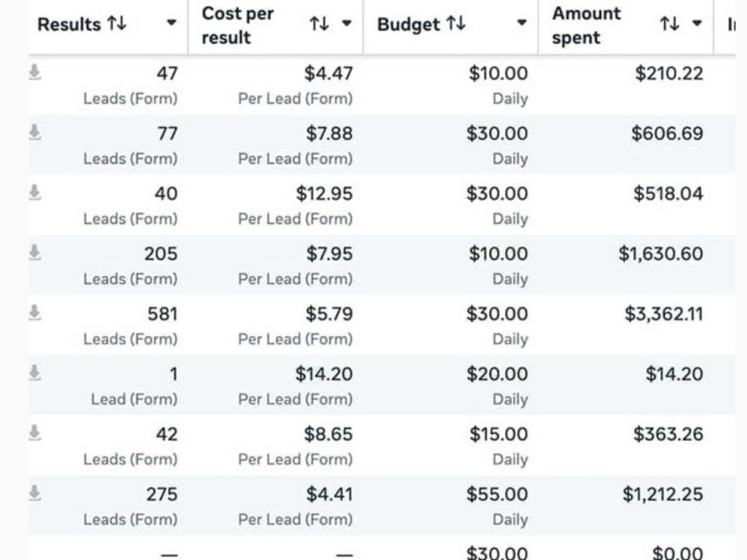Sort by Amount spent arrows

click(670, 23)
